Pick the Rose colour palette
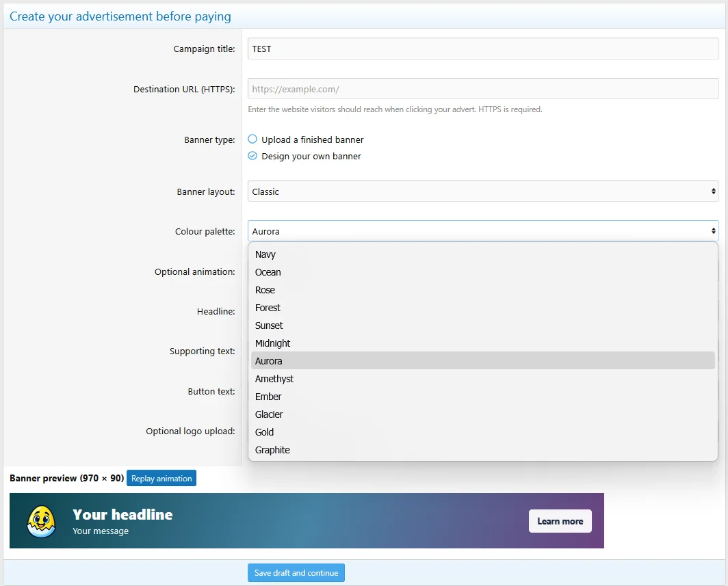Screen dimensions: 728x586 tap(483, 290)
